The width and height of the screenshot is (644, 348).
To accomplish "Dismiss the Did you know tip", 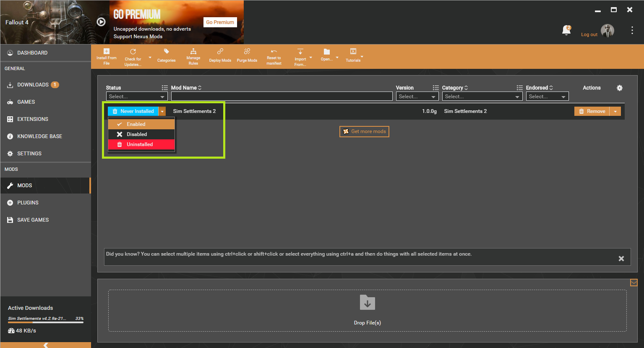I will click(x=621, y=259).
